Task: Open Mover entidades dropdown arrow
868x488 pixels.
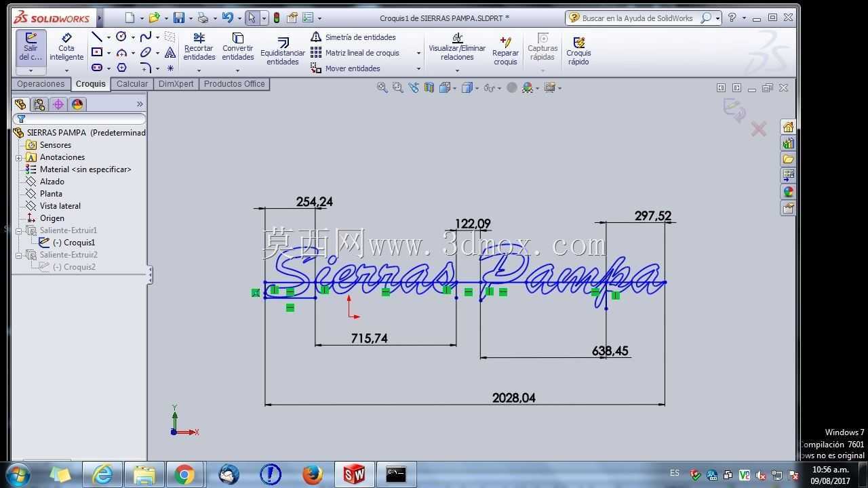Action: click(418, 68)
